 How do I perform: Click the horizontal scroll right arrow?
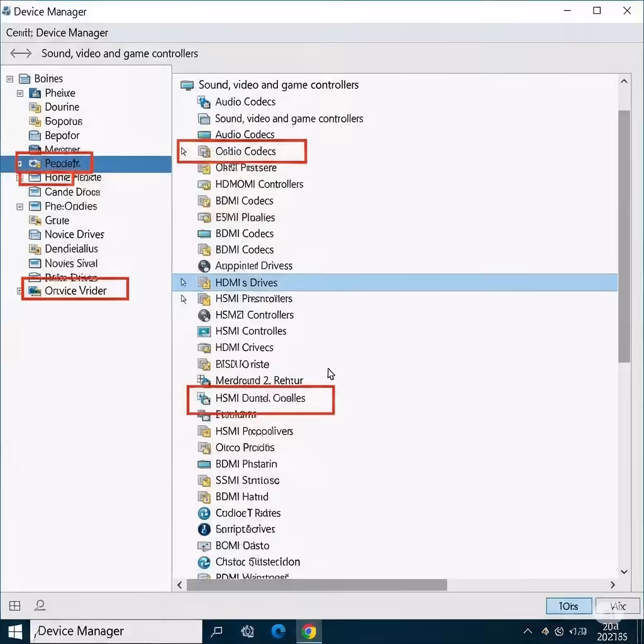[x=613, y=584]
